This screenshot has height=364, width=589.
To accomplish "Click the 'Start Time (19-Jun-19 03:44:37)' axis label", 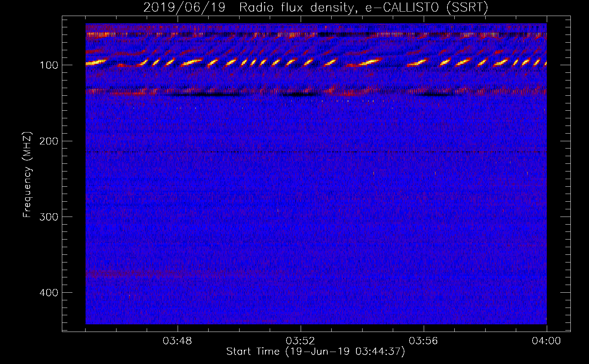I will point(316,352).
